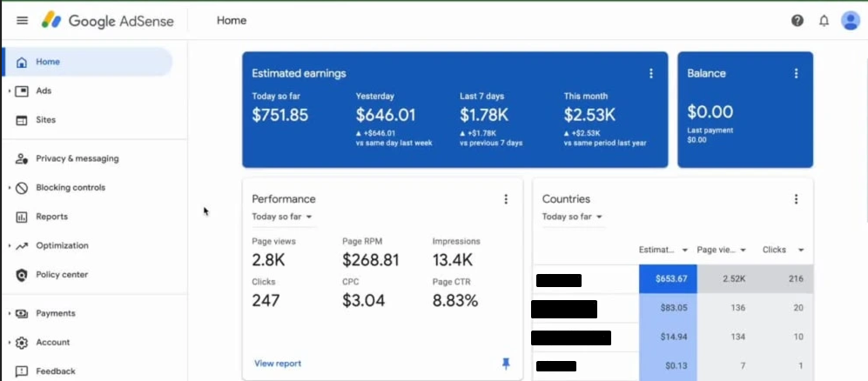
Task: Click the 216 clicks cell
Action: pos(784,278)
